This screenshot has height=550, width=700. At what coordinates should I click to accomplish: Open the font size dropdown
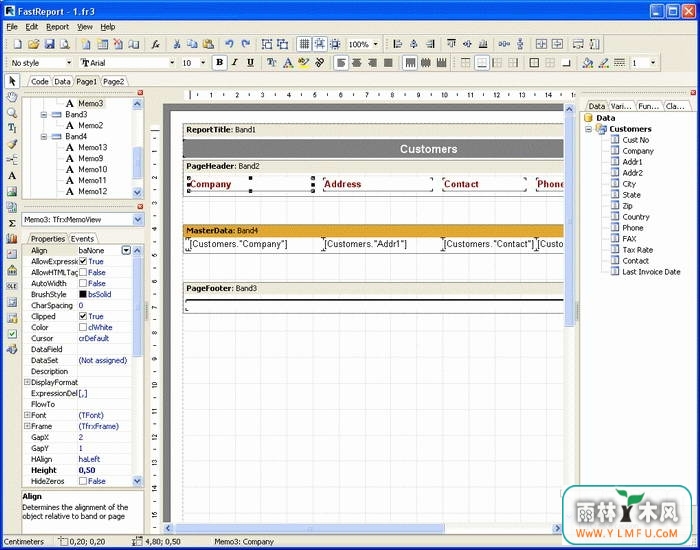coord(203,62)
